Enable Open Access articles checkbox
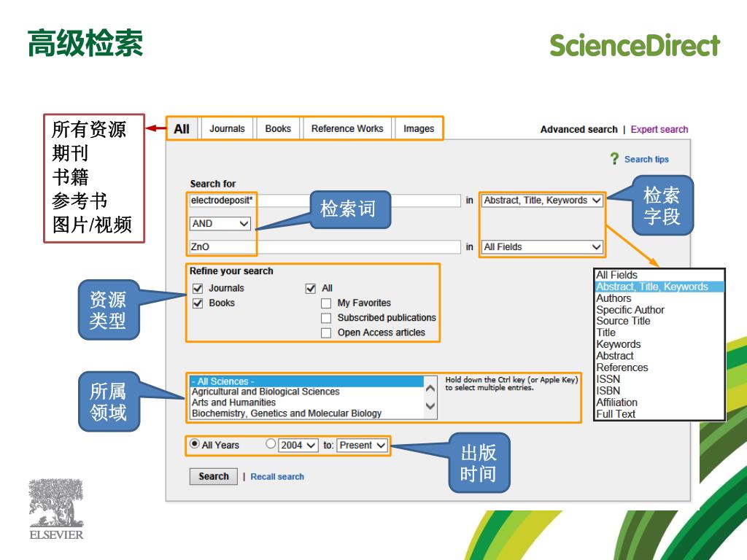 (326, 332)
